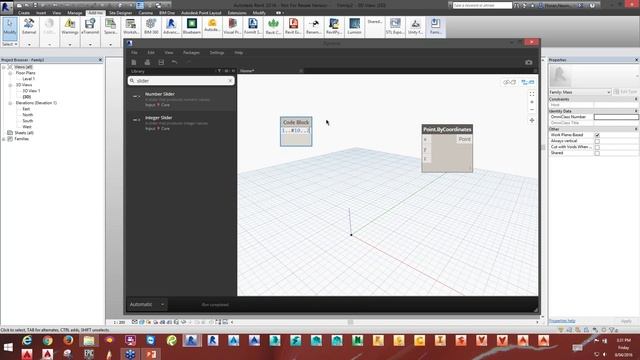Close the Project Browser panel
This screenshot has height=360, width=640.
coord(100,60)
